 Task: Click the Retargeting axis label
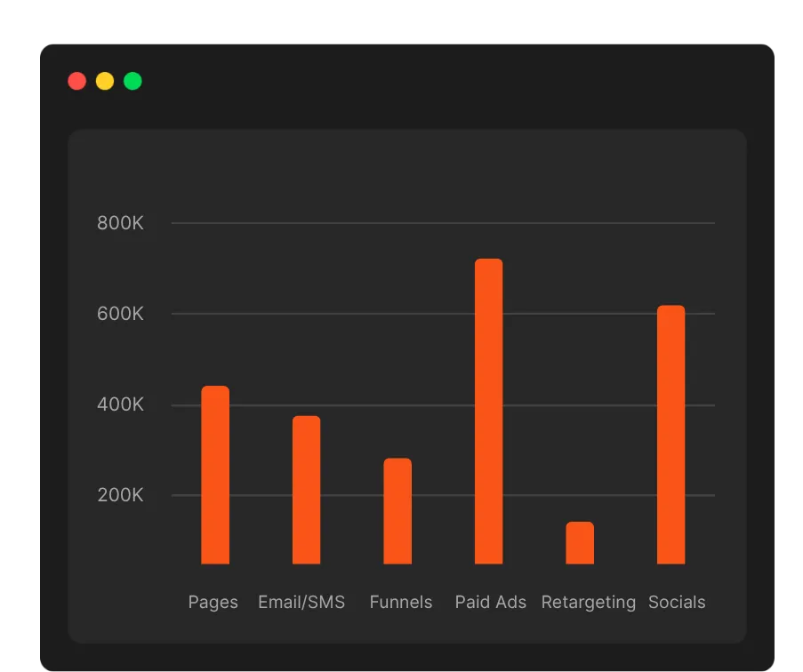pyautogui.click(x=589, y=603)
